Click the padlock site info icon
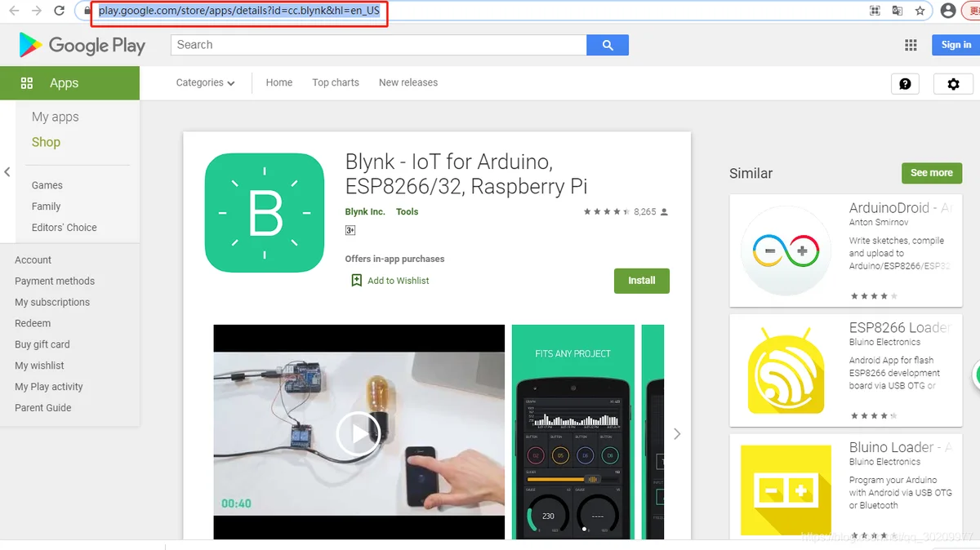Image resolution: width=980 pixels, height=550 pixels. pos(88,11)
